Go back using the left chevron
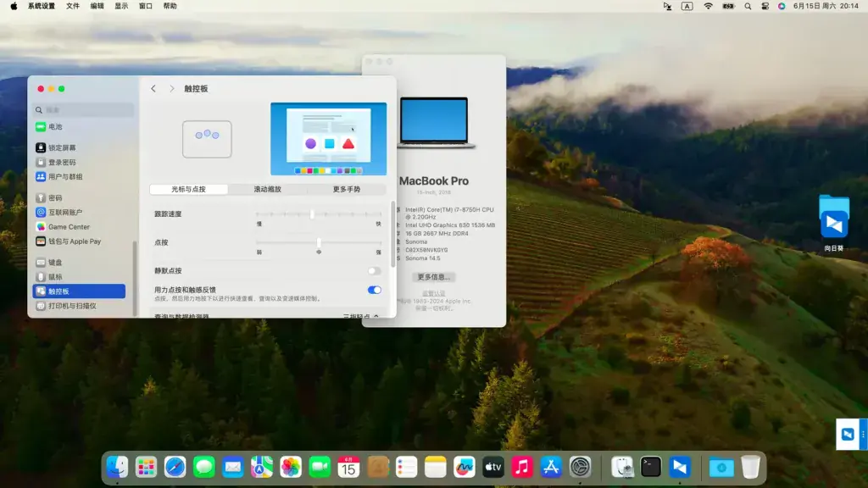The width and height of the screenshot is (868, 488). click(x=153, y=88)
